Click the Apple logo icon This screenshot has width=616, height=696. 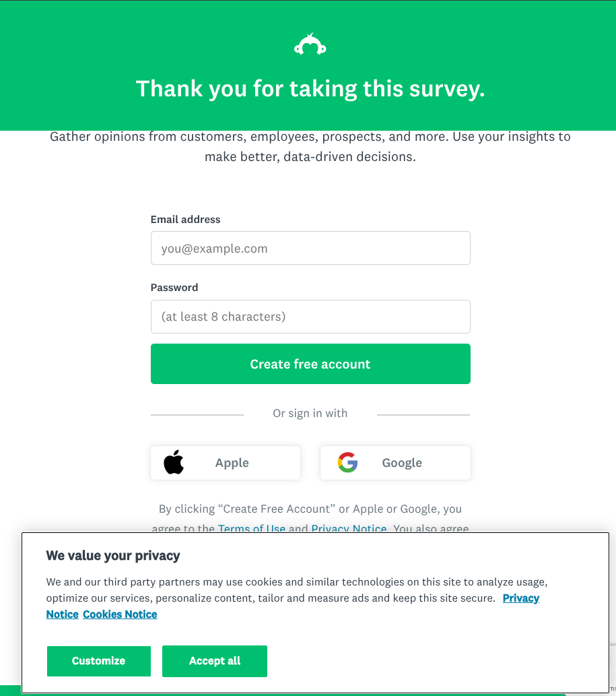coord(174,463)
